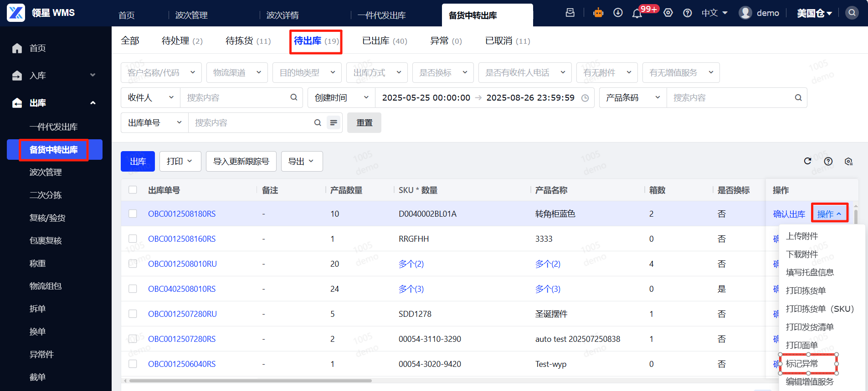
Task: Click the download center icon in header
Action: [618, 13]
